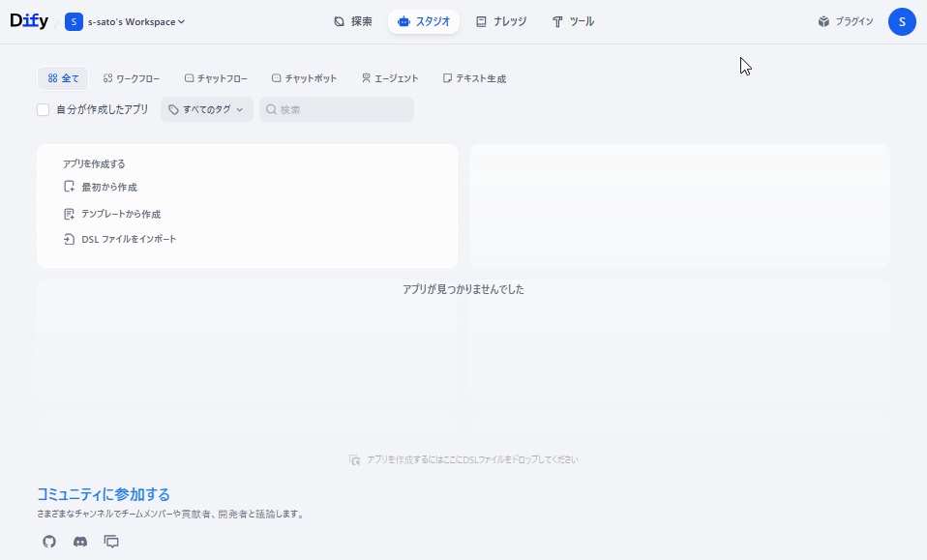
Task: Filter apps by エージェント
Action: point(390,78)
